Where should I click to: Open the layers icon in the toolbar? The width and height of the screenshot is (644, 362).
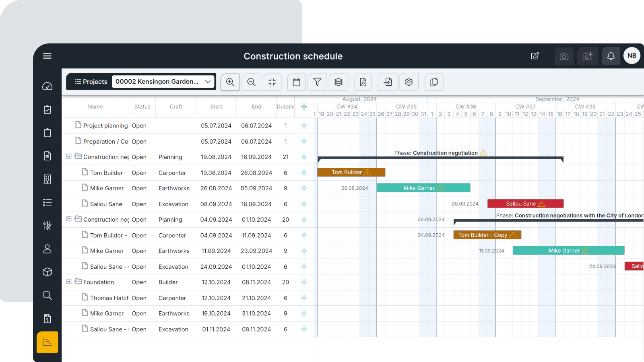(x=339, y=82)
